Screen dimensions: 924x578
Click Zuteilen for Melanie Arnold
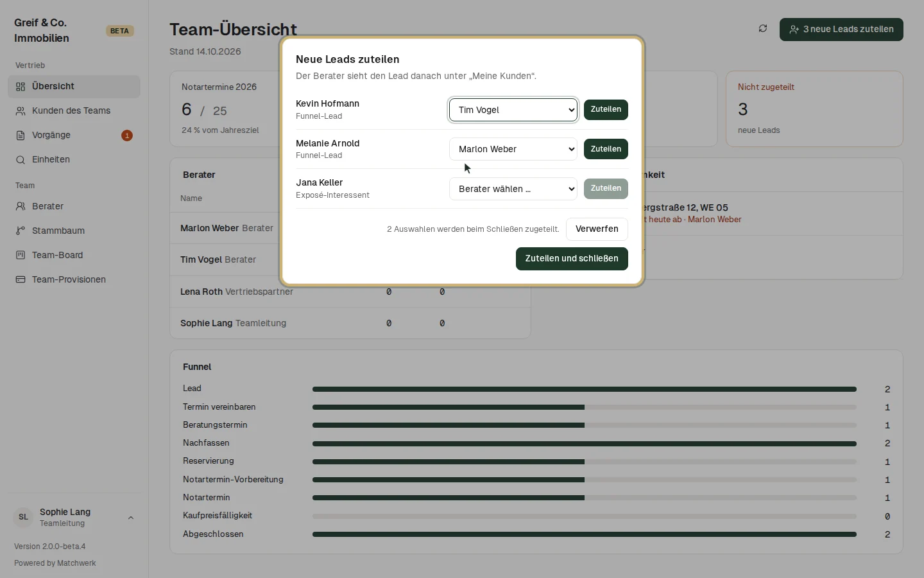tap(606, 149)
